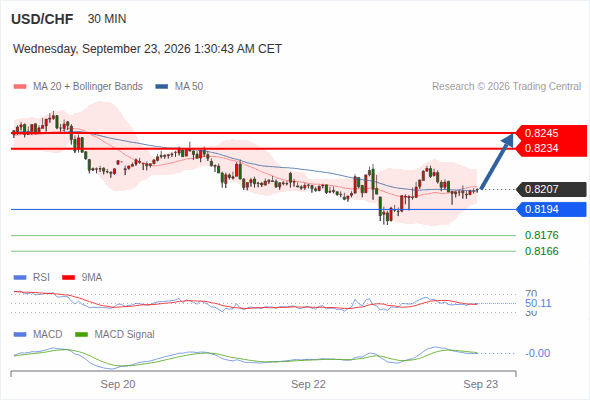
Task: Click the MACD value -0.00
Action: [x=537, y=353]
